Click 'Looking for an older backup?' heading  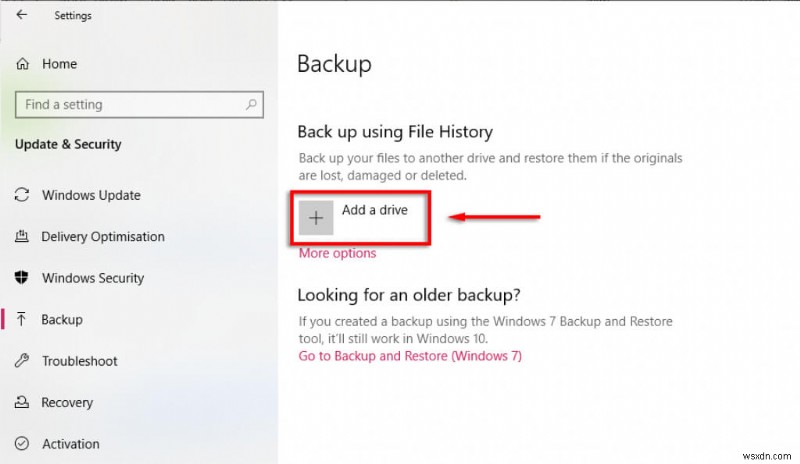tap(409, 295)
